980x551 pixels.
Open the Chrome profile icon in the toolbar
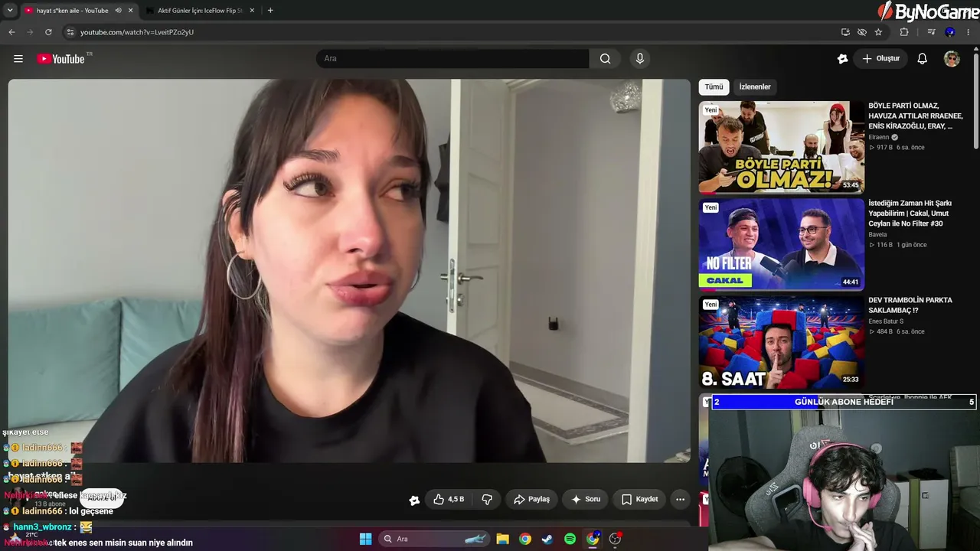coord(950,32)
